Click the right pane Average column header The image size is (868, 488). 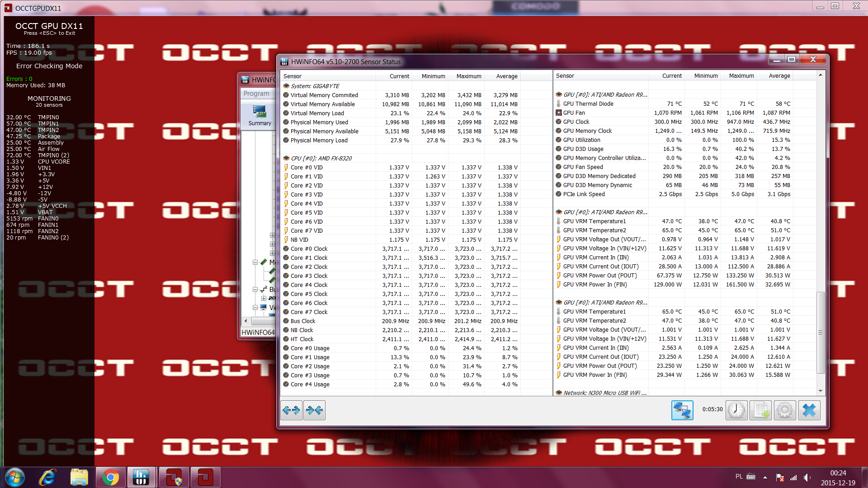pos(775,76)
